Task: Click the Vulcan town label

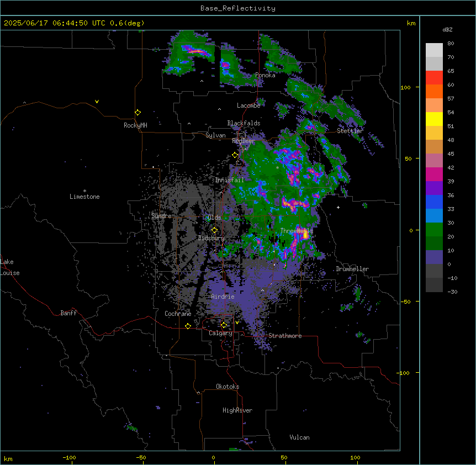Action: pyautogui.click(x=300, y=437)
